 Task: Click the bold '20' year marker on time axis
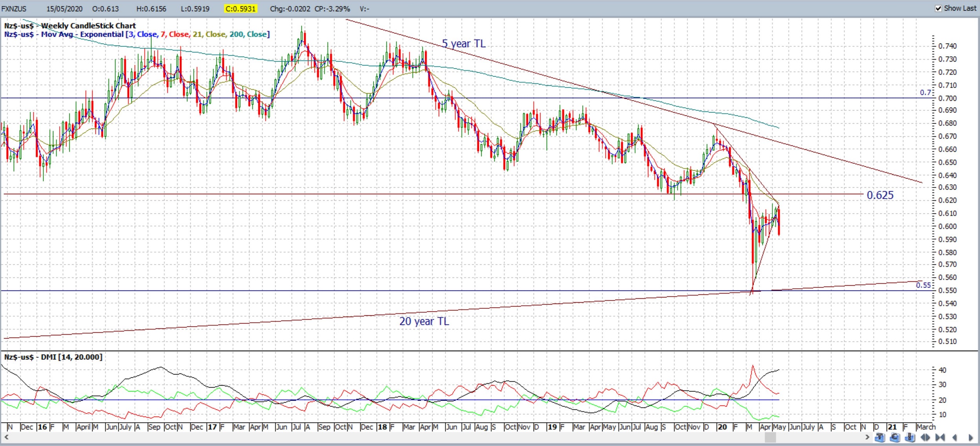click(x=722, y=427)
